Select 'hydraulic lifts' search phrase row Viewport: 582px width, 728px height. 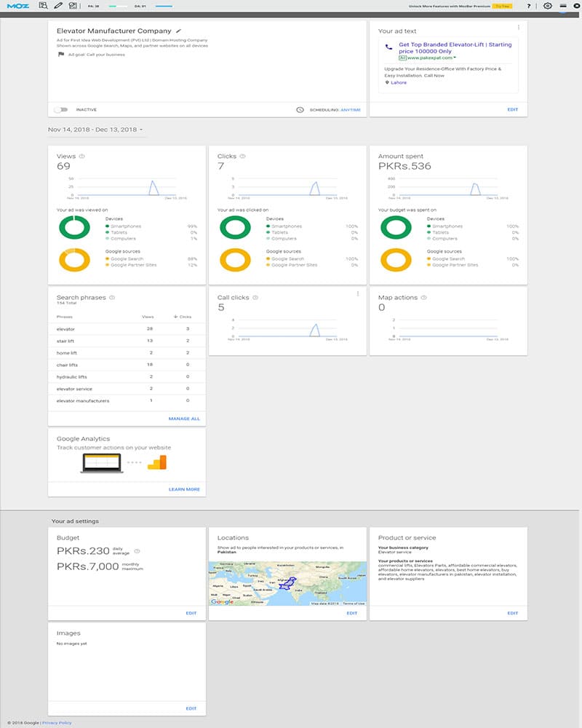[x=127, y=377]
